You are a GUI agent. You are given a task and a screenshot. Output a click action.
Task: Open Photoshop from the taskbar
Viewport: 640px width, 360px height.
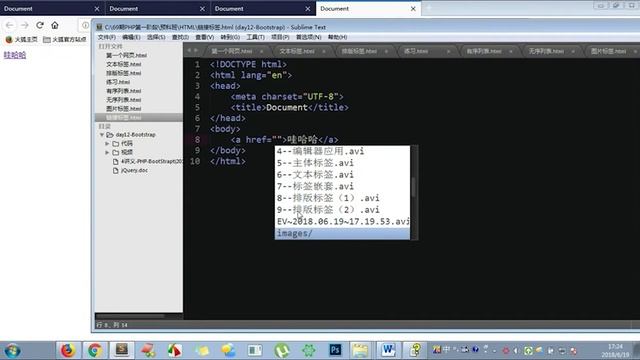335,350
